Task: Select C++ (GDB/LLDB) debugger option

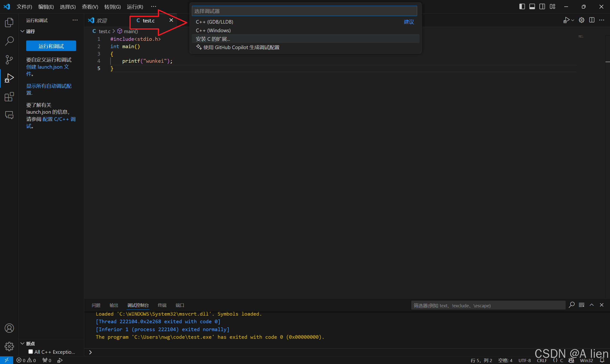Action: 214,22
